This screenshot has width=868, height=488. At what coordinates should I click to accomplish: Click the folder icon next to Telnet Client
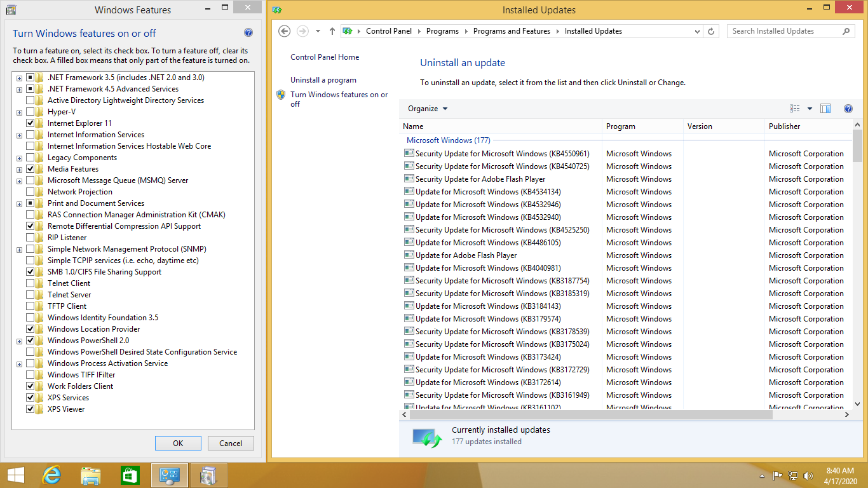click(39, 283)
